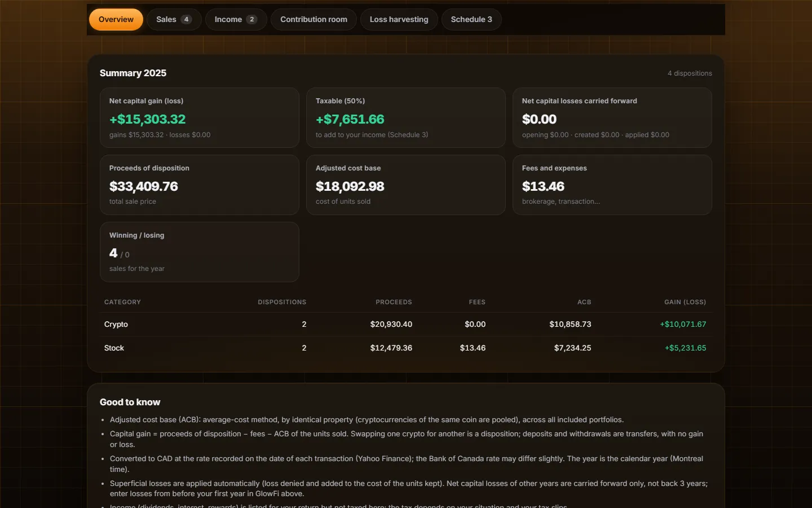
Task: Click the Proceeds of disposition card
Action: [x=200, y=185]
